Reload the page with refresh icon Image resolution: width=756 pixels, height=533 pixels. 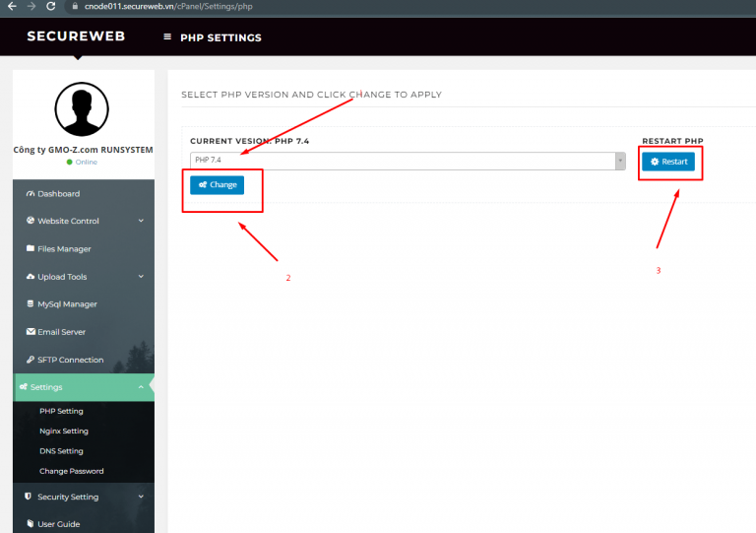pyautogui.click(x=50, y=6)
